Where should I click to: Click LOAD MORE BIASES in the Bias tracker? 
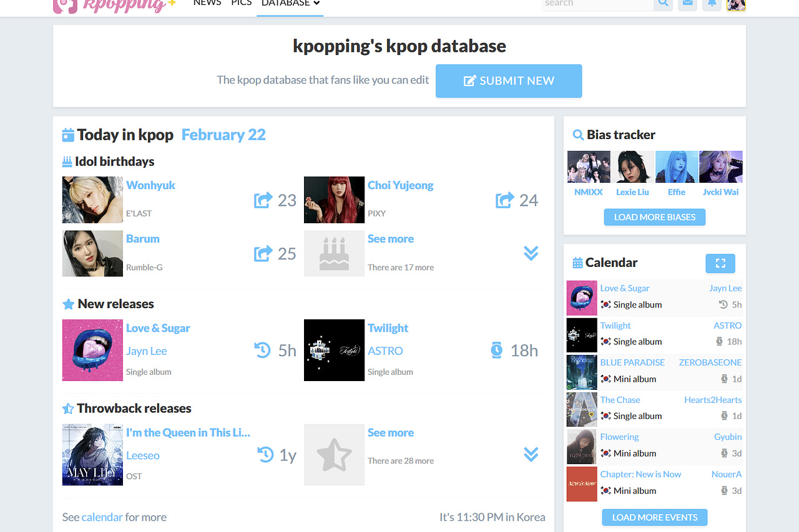pyautogui.click(x=654, y=217)
